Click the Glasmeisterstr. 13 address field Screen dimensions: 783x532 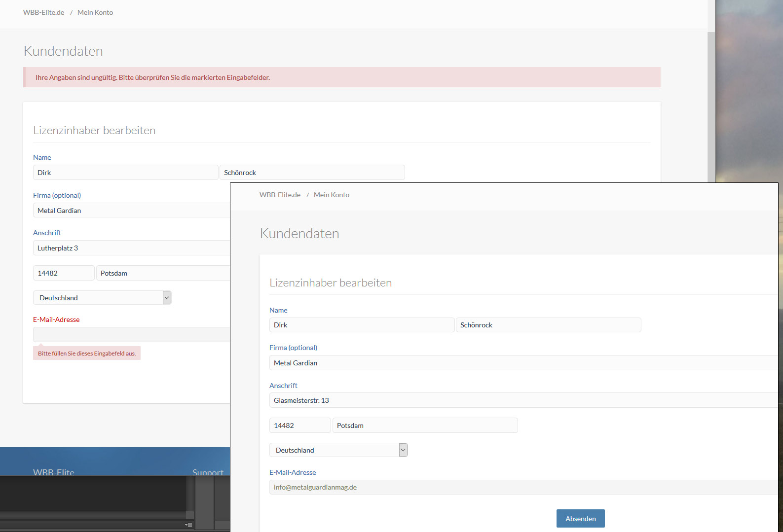pos(523,400)
